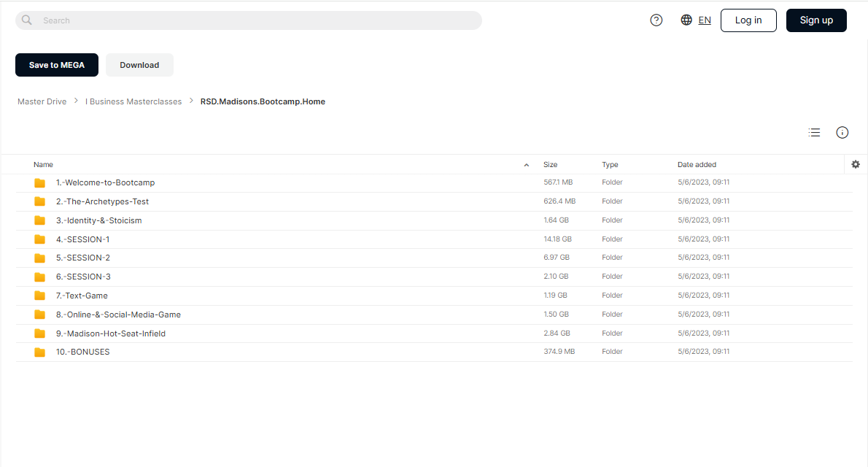This screenshot has width=868, height=467.
Task: Select the 4.-SESSION-1 folder name
Action: pos(82,239)
